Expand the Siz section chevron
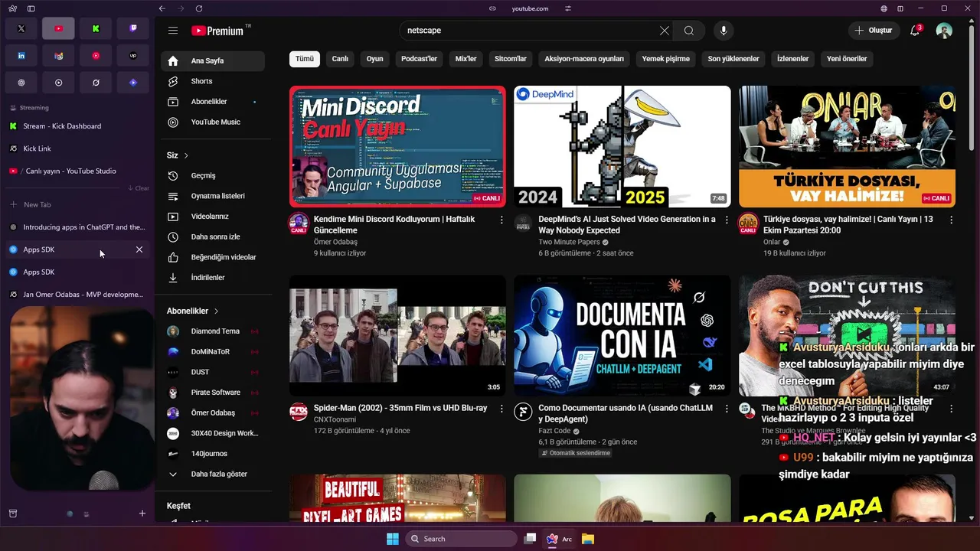Screen dimensions: 980x551 (x=186, y=155)
